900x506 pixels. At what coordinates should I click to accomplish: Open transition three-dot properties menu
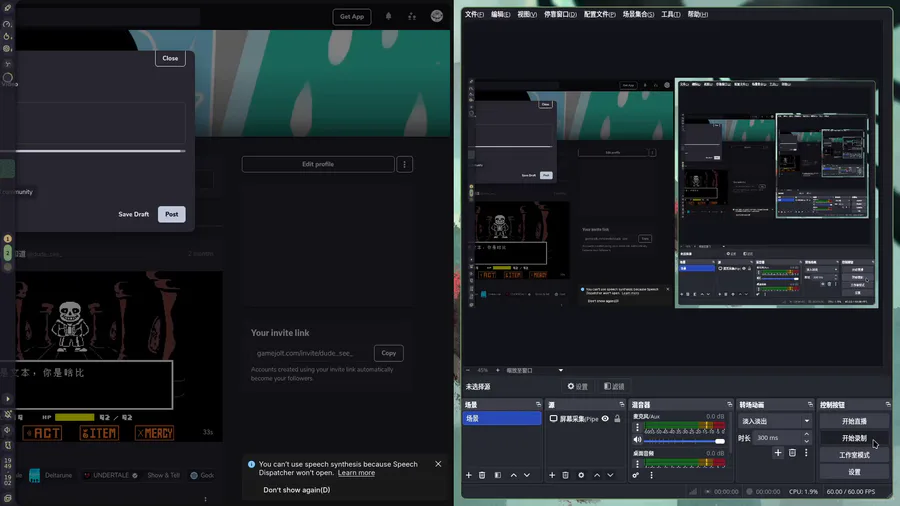click(x=806, y=453)
